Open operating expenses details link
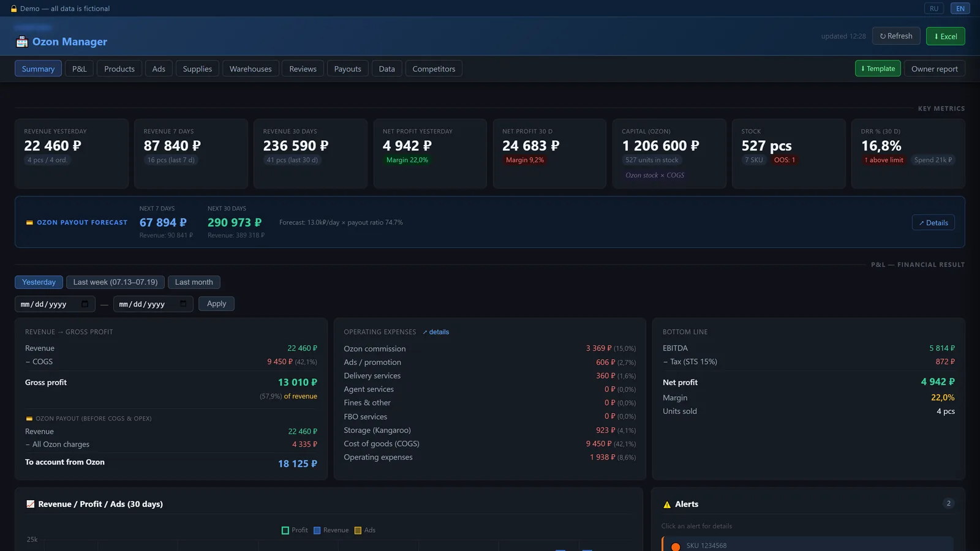Screen dimensions: 980x551 click(436, 332)
